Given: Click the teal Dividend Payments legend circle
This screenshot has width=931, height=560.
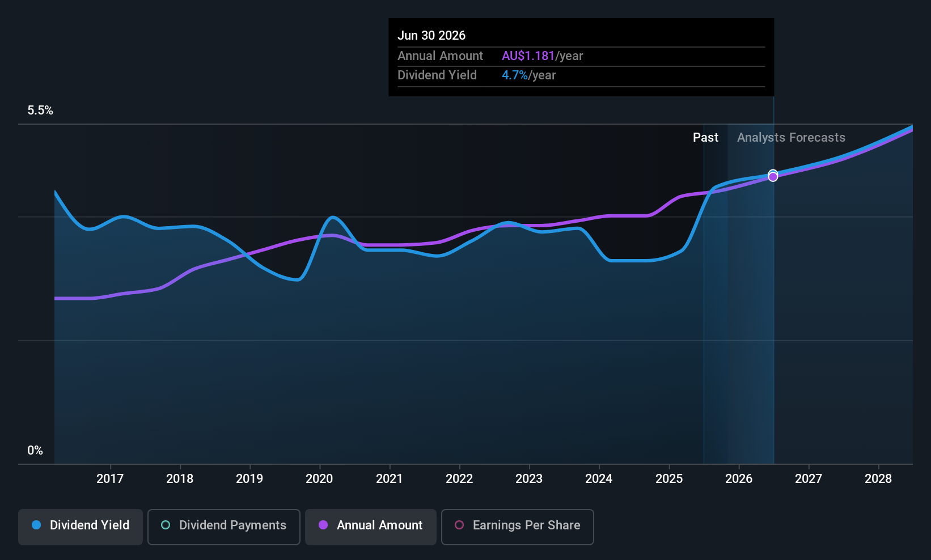Looking at the screenshot, I should 166,525.
